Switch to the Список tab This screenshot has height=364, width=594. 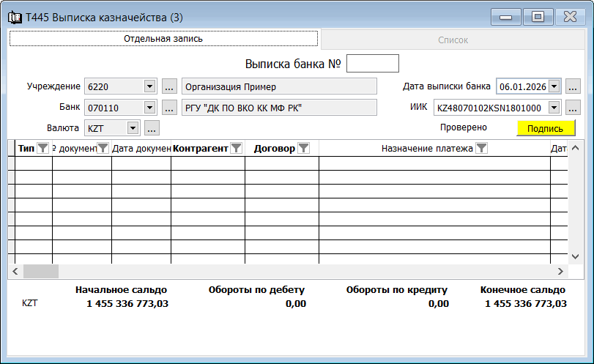tap(453, 40)
